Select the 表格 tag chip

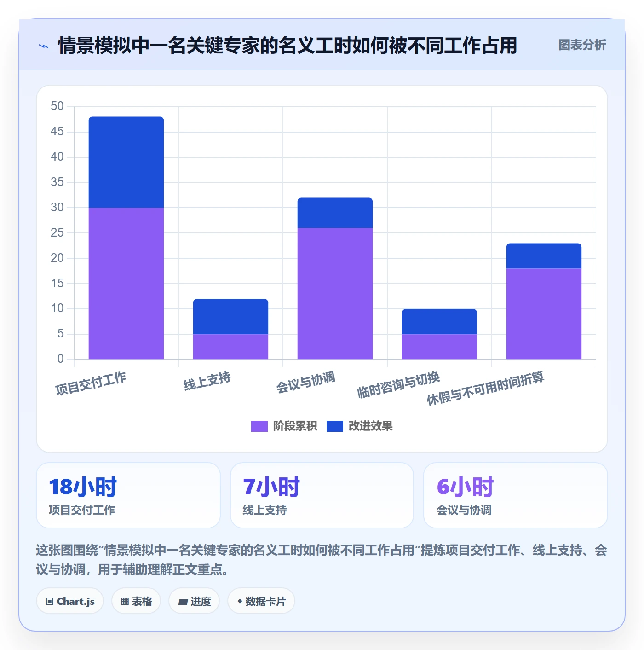click(136, 601)
